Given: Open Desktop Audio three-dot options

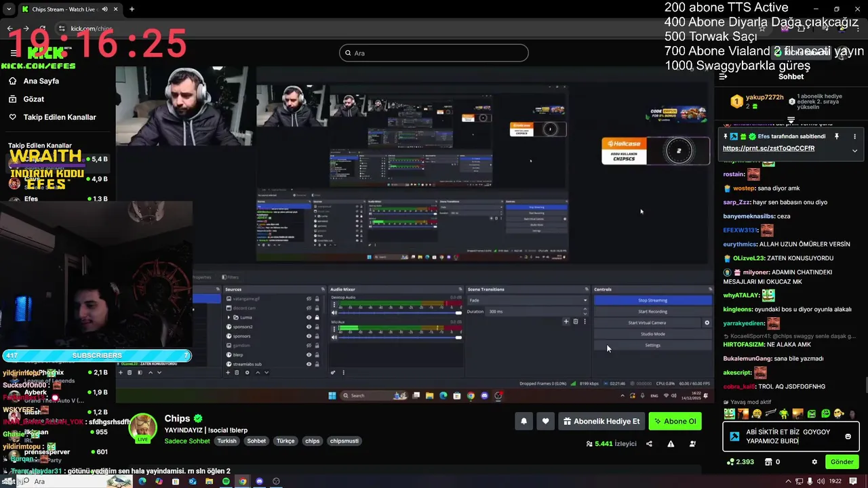Looking at the screenshot, I should pyautogui.click(x=334, y=305).
